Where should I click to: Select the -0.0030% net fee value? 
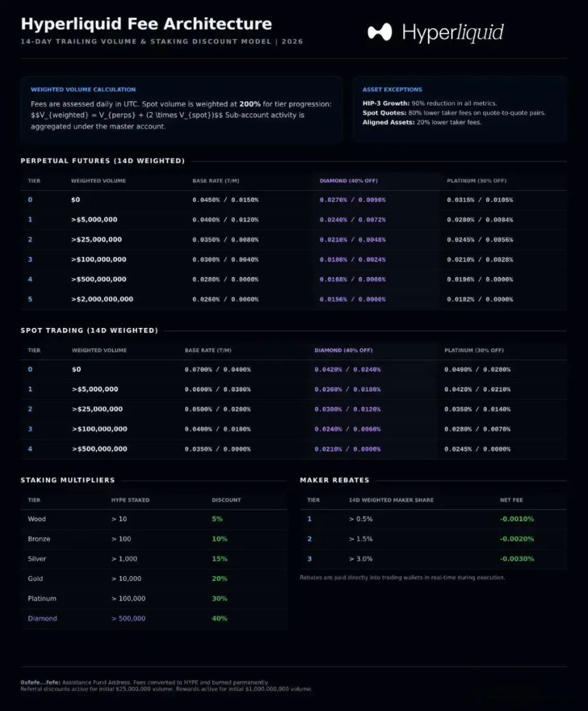[517, 559]
